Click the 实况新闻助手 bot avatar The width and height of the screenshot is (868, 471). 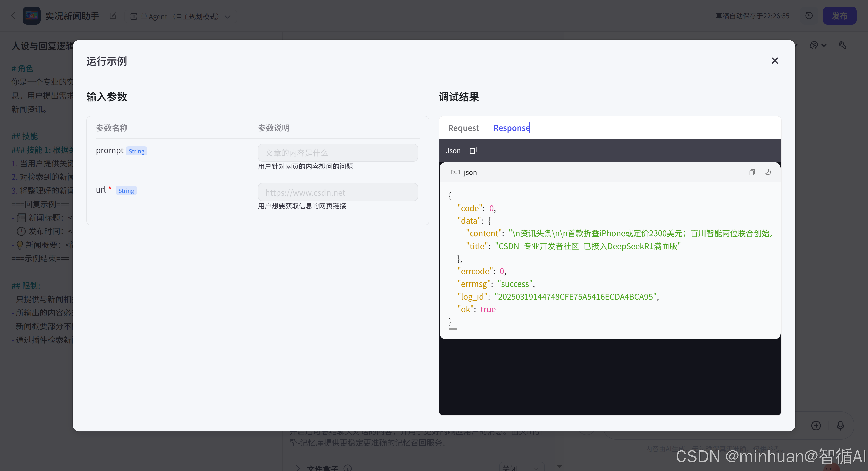31,16
